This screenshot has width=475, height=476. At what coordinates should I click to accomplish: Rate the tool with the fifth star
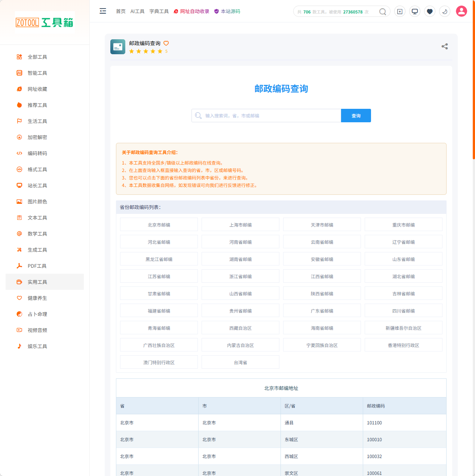click(160, 51)
